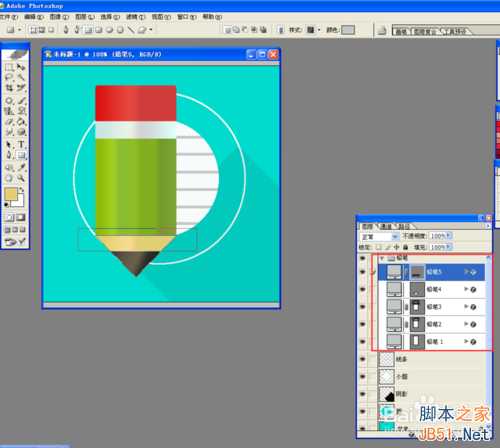
Task: Toggle the lock transparent pixels checkbox
Action: (379, 247)
